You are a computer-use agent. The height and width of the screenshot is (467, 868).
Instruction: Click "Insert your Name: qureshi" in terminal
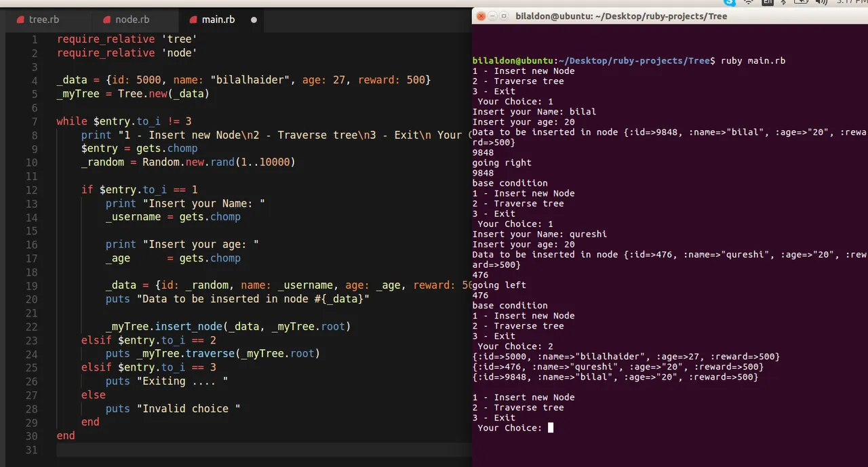540,235
